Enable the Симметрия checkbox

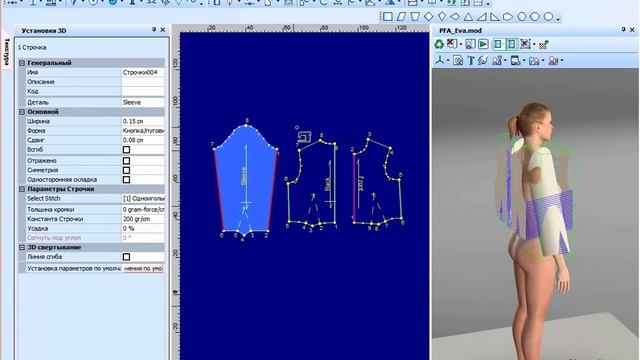pos(127,170)
